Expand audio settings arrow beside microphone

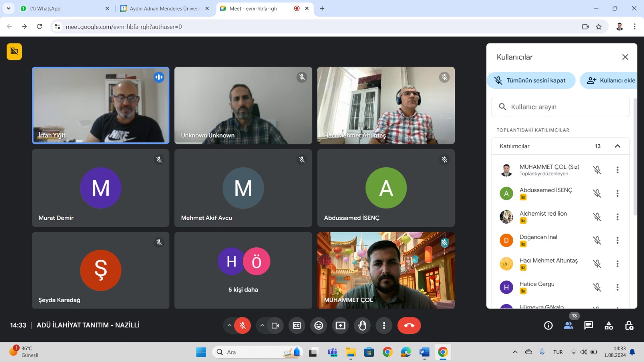point(229,325)
